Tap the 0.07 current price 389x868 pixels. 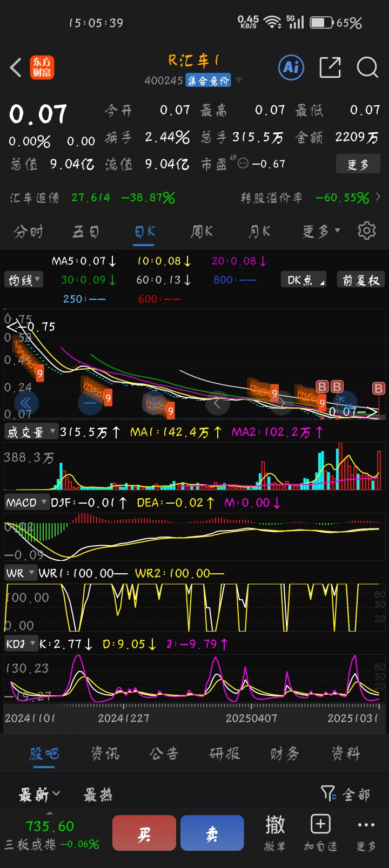(x=38, y=114)
